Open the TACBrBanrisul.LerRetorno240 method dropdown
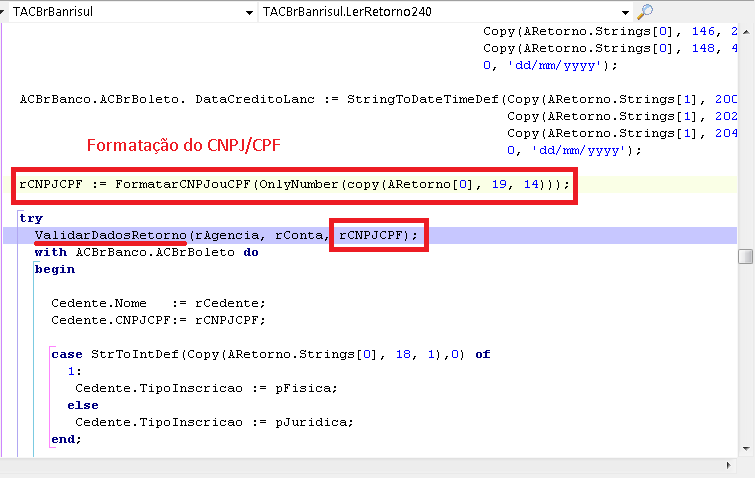Screen dimensions: 755x478 point(625,13)
